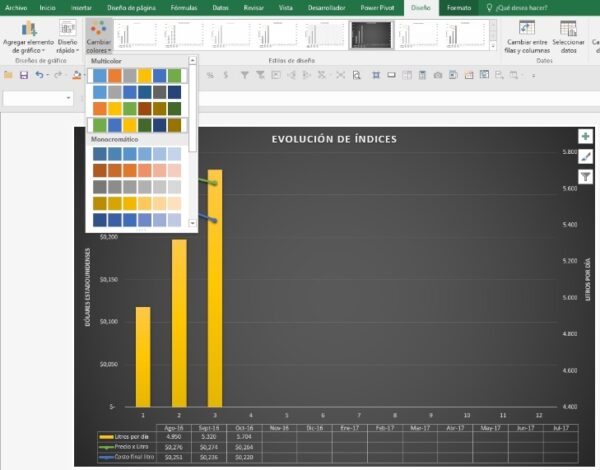Click the Undo arrow icon
This screenshot has width=600, height=470.
point(39,75)
